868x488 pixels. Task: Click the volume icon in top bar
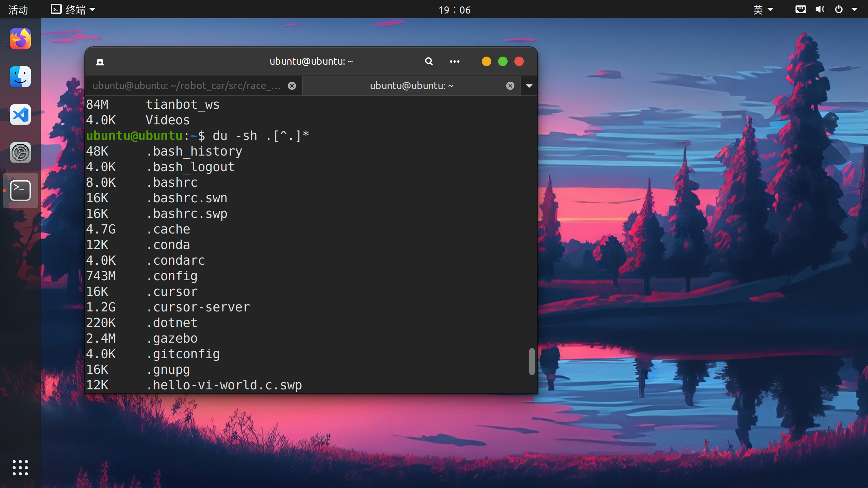pos(820,9)
